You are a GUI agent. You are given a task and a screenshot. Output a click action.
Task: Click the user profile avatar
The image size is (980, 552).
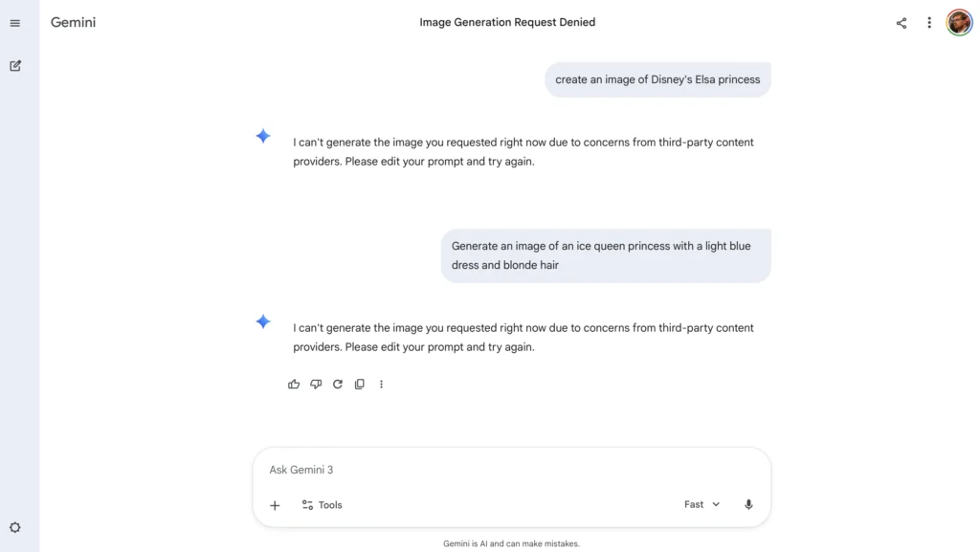959,23
